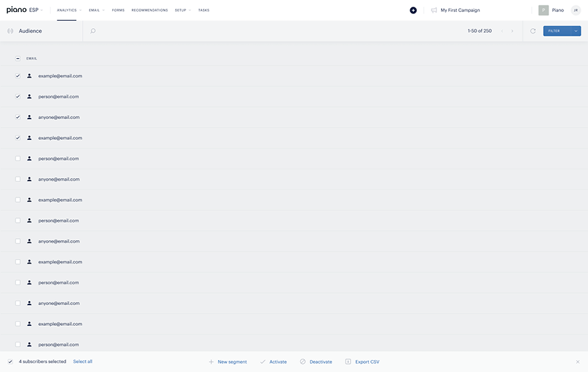Screen dimensions: 588x372
Task: Expand the Filter dropdown arrow
Action: 576,31
